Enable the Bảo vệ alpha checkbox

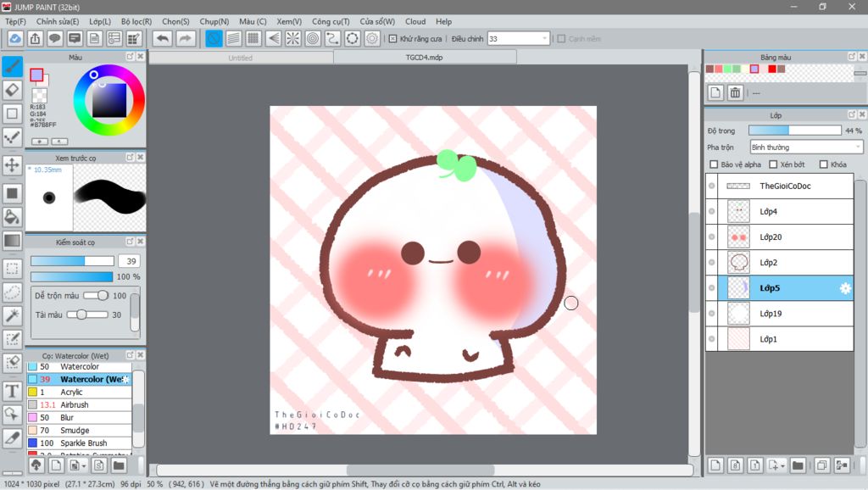coord(714,164)
